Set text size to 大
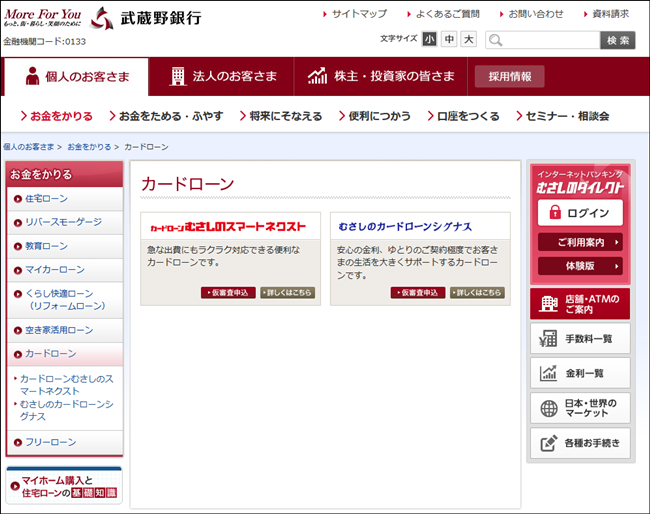Viewport: 650px width, 514px height. coord(468,39)
